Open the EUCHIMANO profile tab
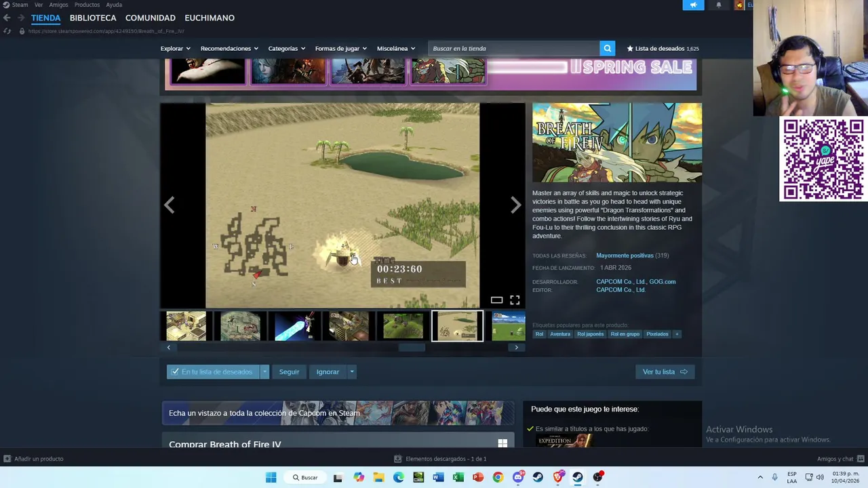The height and width of the screenshot is (488, 868). point(210,18)
